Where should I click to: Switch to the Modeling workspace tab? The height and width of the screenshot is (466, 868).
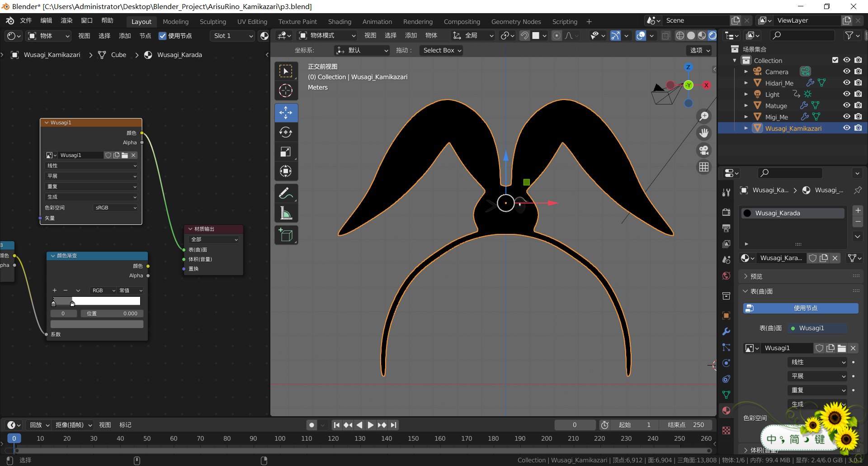[175, 22]
